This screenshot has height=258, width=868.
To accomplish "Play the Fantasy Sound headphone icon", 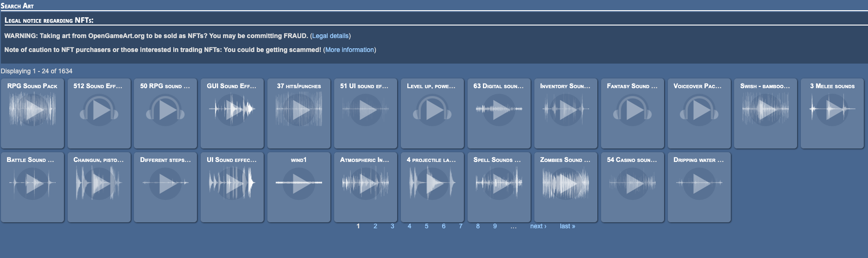I will [632, 110].
